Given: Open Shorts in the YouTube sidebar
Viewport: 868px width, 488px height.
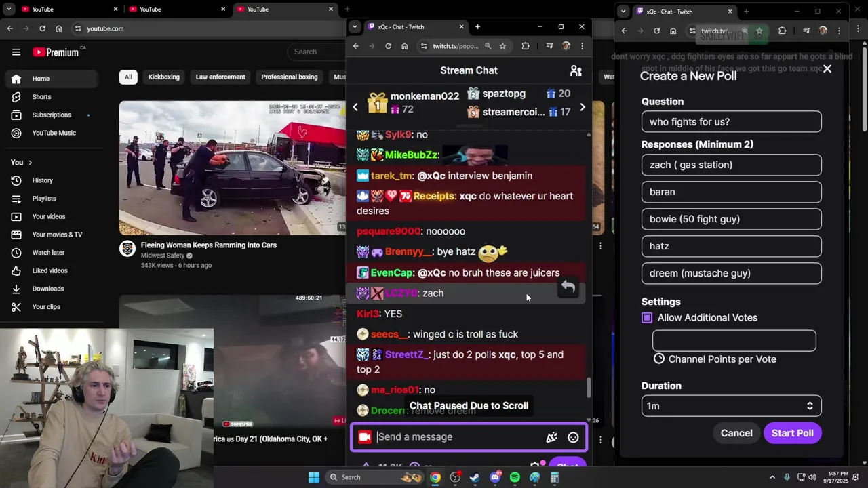Looking at the screenshot, I should (x=41, y=97).
